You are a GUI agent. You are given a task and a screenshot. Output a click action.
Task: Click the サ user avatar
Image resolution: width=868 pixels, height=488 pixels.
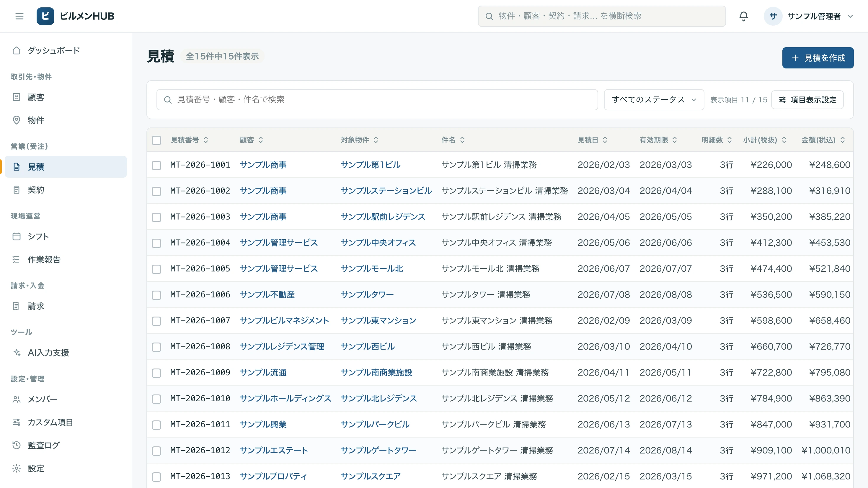click(773, 16)
